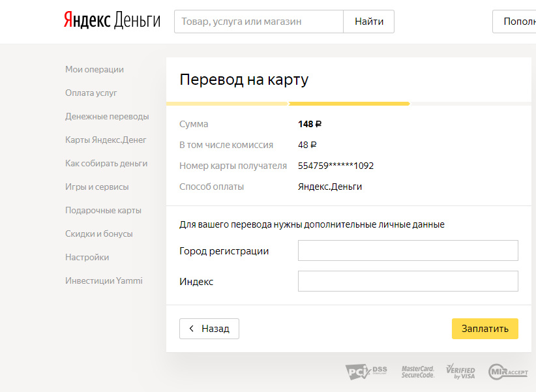Image resolution: width=536 pixels, height=392 pixels.
Task: Focus the search field Товар, услуга или магазин
Action: (259, 22)
